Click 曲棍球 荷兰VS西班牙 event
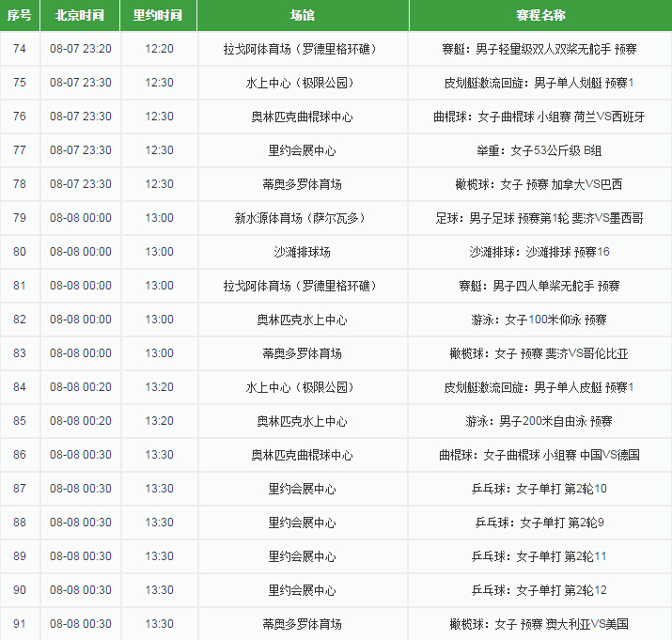Viewport: 672px width, 640px height. click(539, 117)
